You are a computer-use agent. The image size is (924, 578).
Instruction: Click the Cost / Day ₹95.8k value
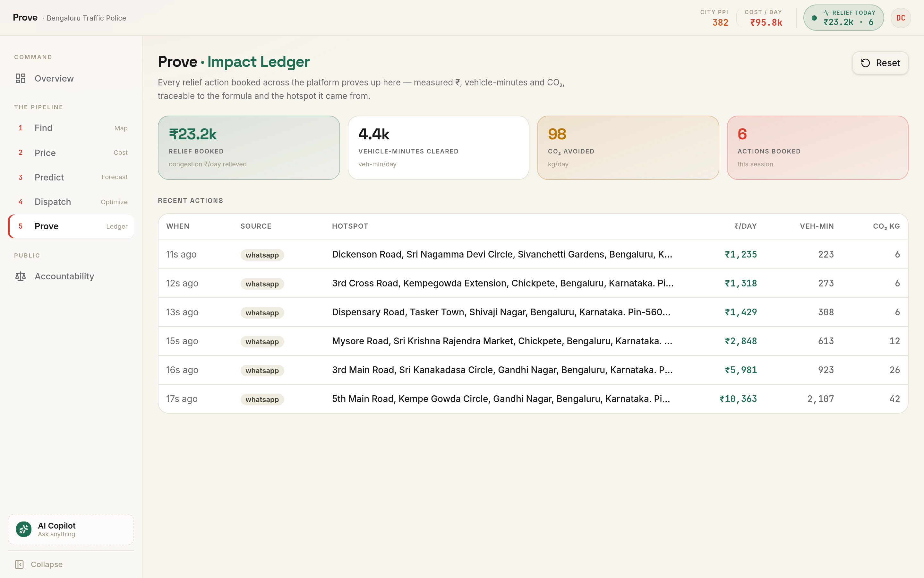pos(766,22)
